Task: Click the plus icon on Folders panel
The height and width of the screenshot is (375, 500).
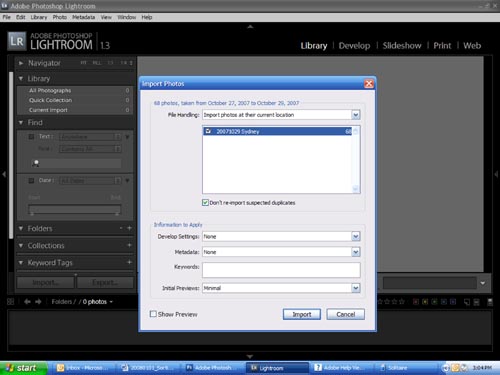Action: point(129,228)
